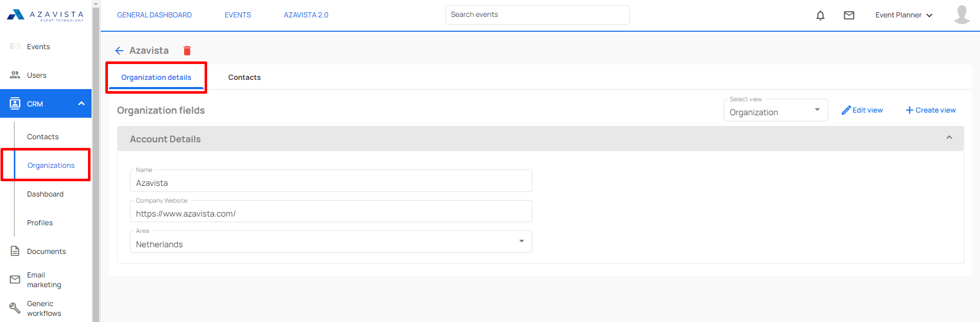Click the CRM contact card icon
The height and width of the screenshot is (322, 980).
[15, 103]
